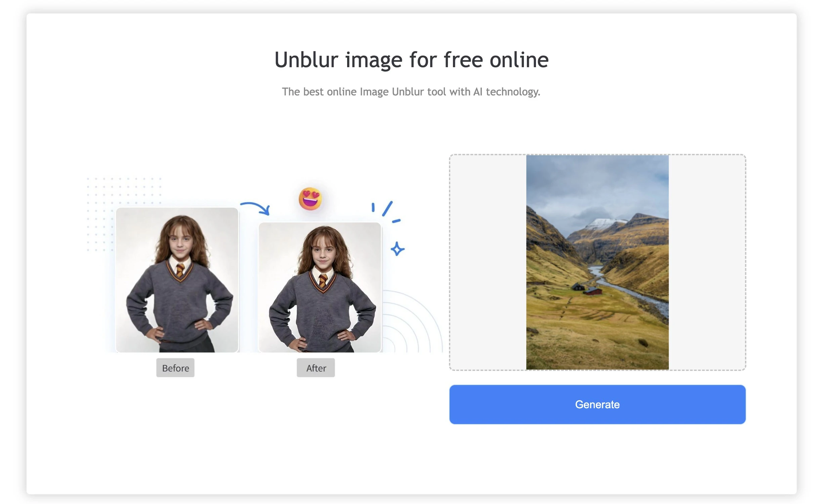Click the heart-eyes emoji icon
830x504 pixels.
(310, 199)
